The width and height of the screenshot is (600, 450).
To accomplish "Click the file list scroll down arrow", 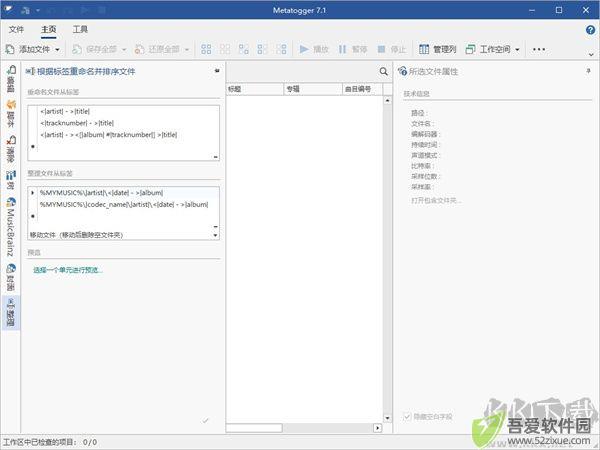I will tap(388, 418).
